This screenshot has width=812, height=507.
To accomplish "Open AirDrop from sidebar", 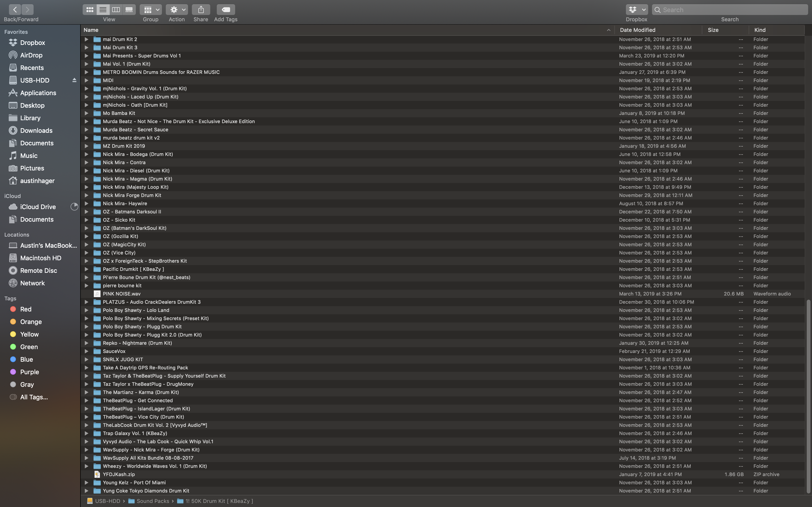I will coord(31,55).
